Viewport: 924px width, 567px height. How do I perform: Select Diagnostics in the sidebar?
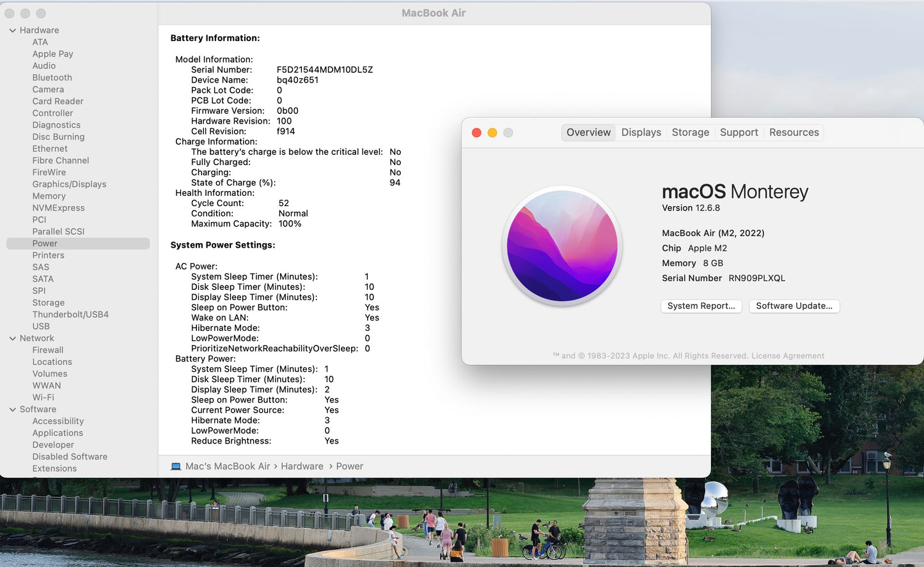[x=56, y=125]
